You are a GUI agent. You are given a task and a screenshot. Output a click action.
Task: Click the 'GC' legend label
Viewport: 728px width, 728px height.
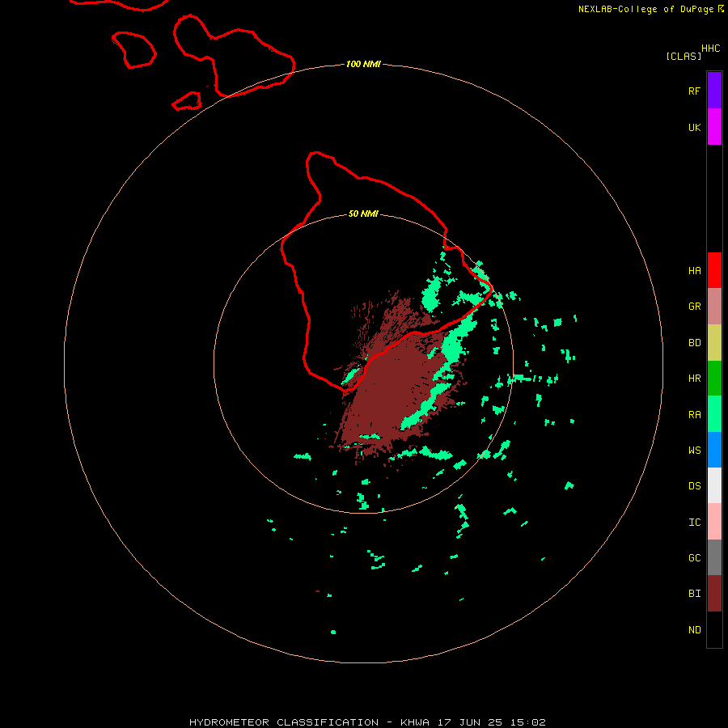[694, 558]
